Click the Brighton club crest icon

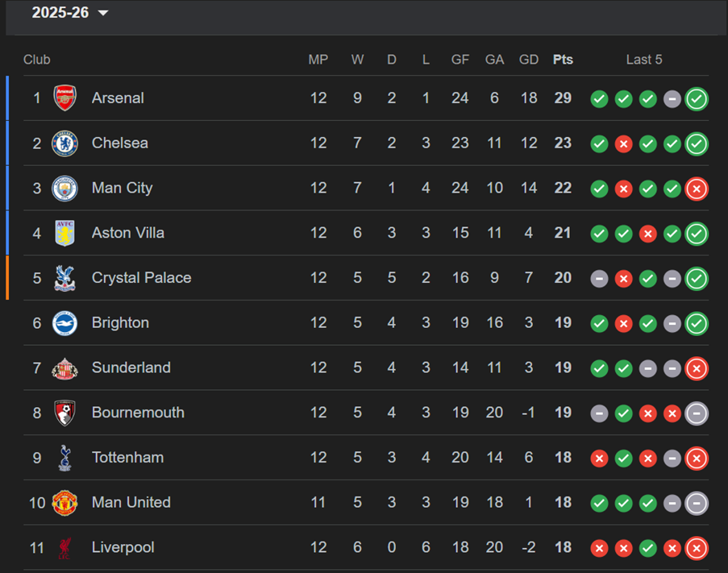[65, 323]
